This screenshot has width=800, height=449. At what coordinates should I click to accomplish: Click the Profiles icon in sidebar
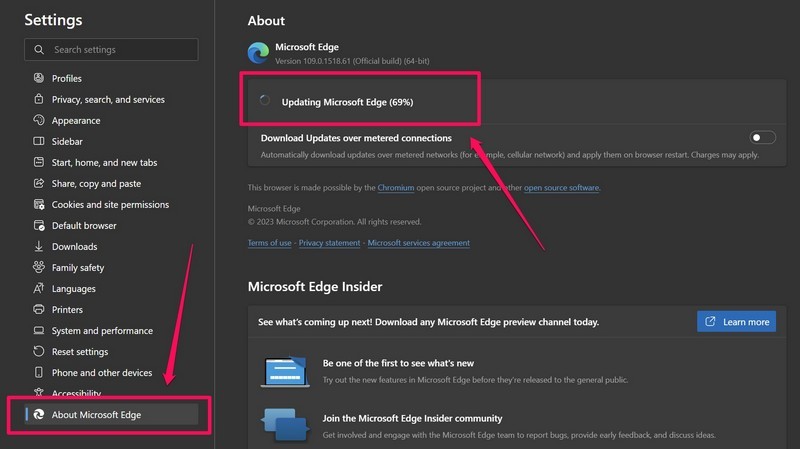click(39, 78)
